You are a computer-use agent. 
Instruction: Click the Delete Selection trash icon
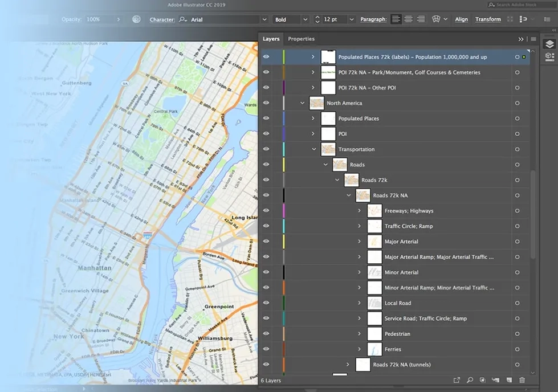pyautogui.click(x=522, y=380)
